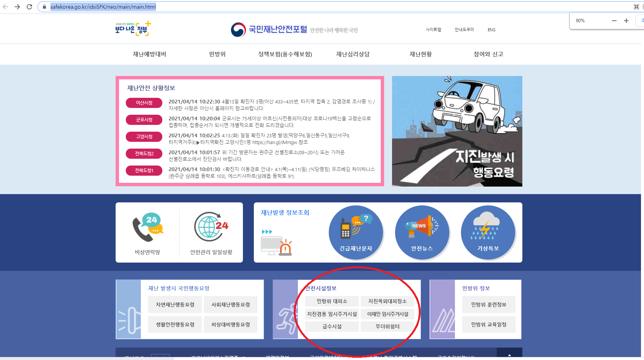The width and height of the screenshot is (644, 360).
Task: Switch to the ENG language link
Action: click(491, 30)
